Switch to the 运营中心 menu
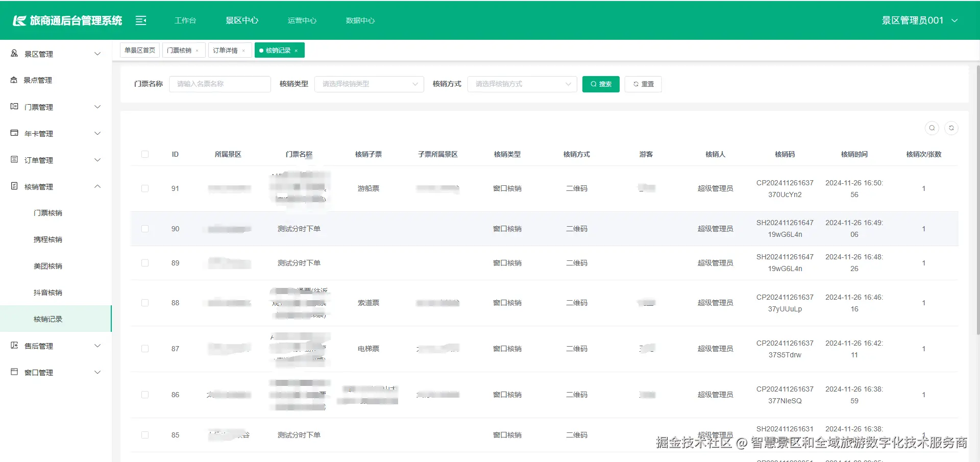This screenshot has height=462, width=980. [x=302, y=20]
